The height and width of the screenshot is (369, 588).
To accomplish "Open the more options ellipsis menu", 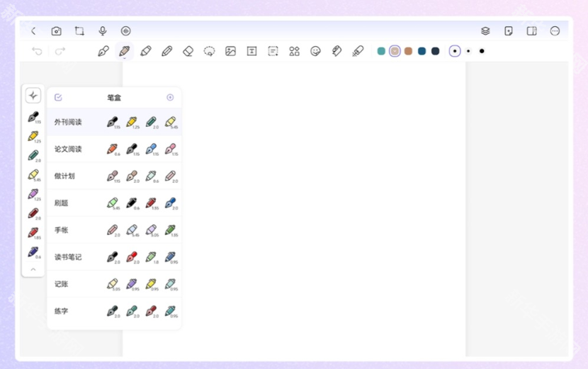I will point(555,31).
